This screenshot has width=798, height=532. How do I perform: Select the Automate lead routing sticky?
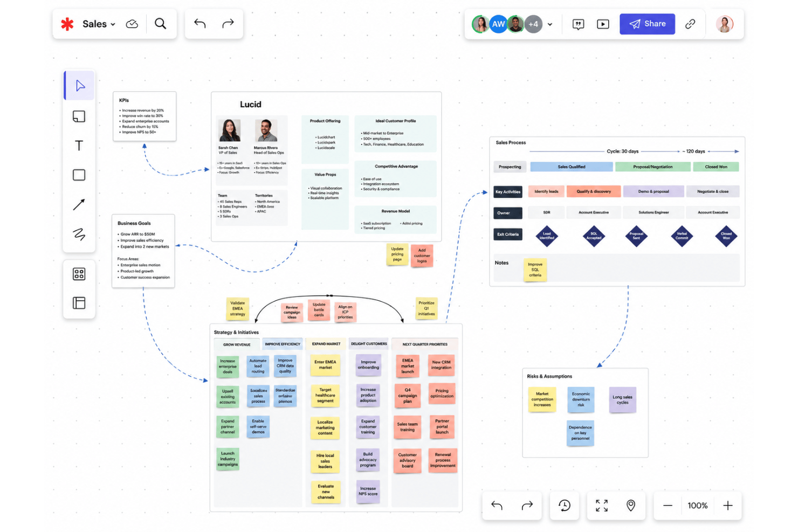pyautogui.click(x=258, y=366)
